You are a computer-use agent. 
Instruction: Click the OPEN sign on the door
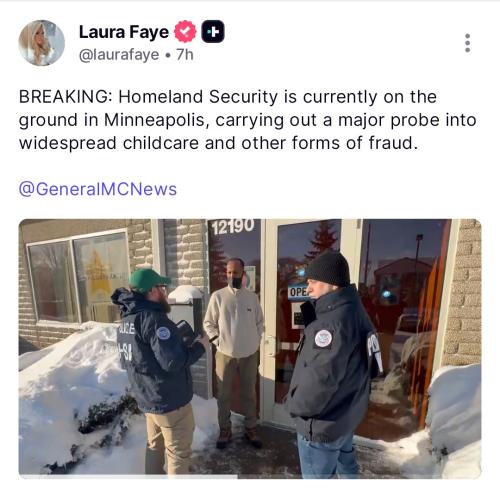(x=298, y=292)
